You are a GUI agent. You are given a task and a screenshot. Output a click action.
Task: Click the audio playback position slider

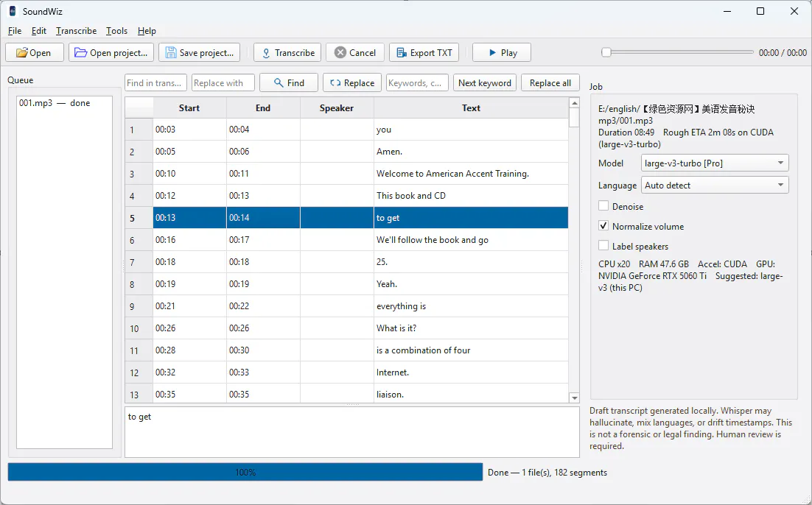click(x=677, y=52)
